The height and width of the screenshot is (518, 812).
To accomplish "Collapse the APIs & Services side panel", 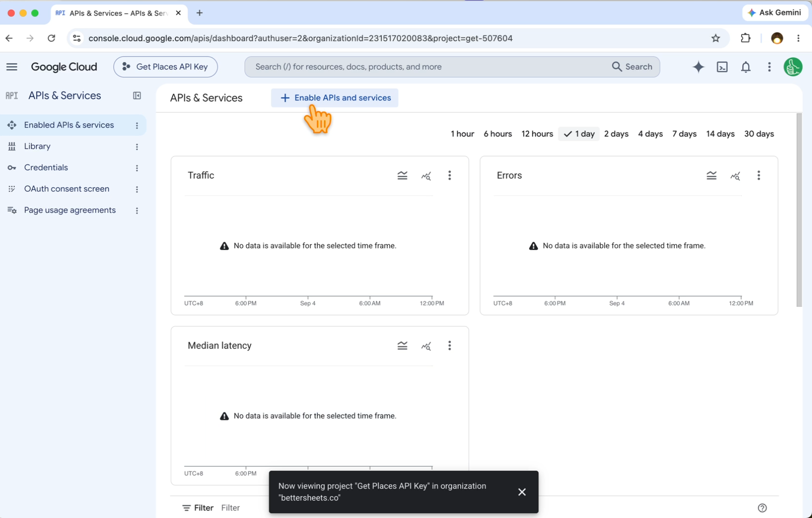I will click(x=137, y=96).
